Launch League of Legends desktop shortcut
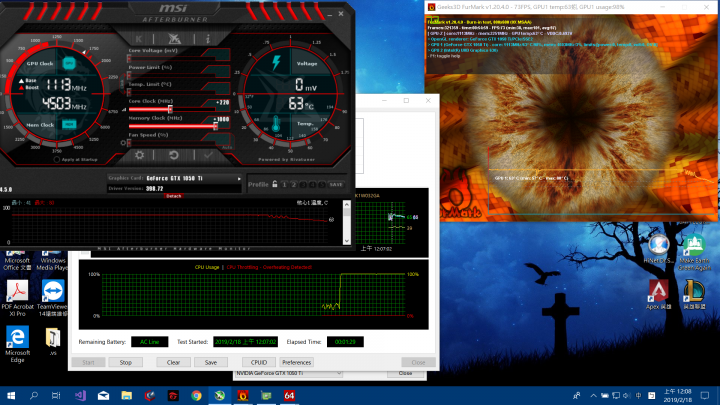 [694, 294]
